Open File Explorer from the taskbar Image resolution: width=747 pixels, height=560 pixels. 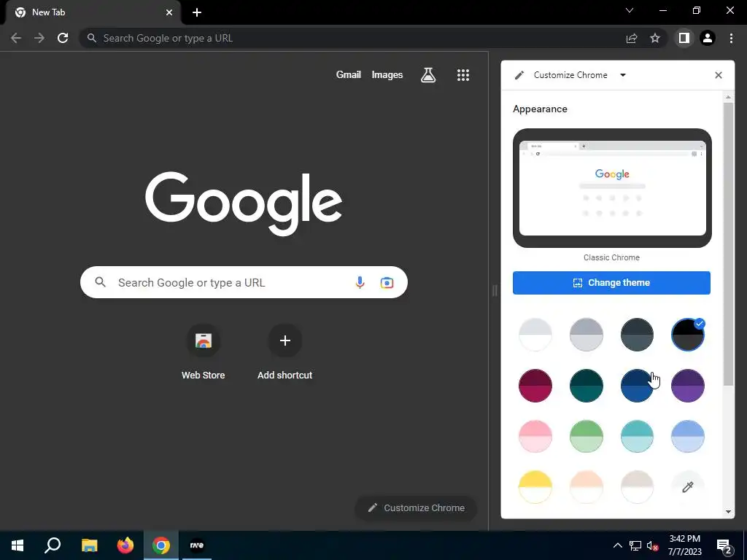click(89, 545)
